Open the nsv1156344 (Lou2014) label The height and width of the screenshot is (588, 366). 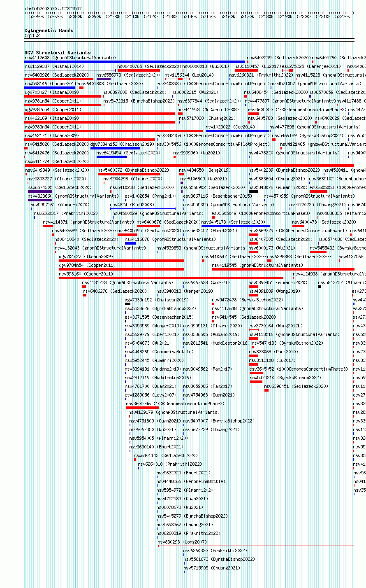(x=189, y=75)
